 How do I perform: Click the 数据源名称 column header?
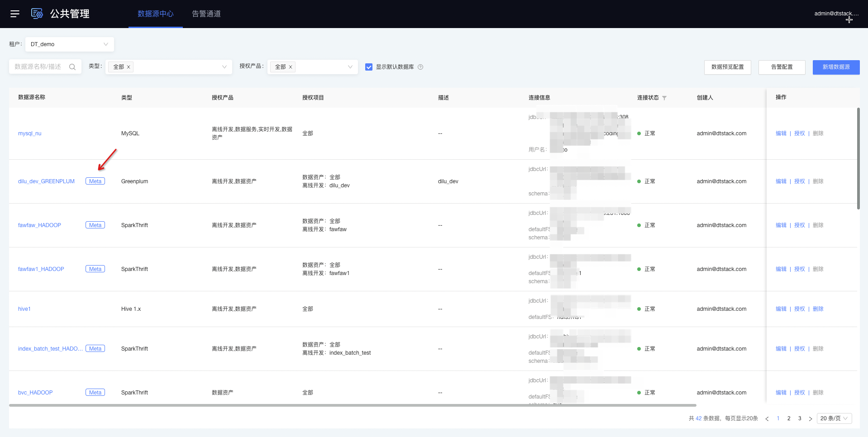pyautogui.click(x=32, y=97)
